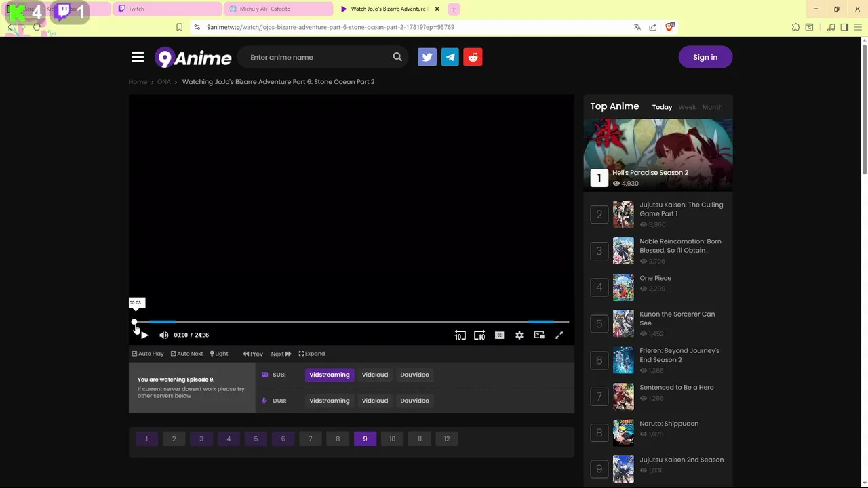Open Noble Reincarnation: Born Blessed link
This screenshot has height=488, width=868.
point(680,245)
